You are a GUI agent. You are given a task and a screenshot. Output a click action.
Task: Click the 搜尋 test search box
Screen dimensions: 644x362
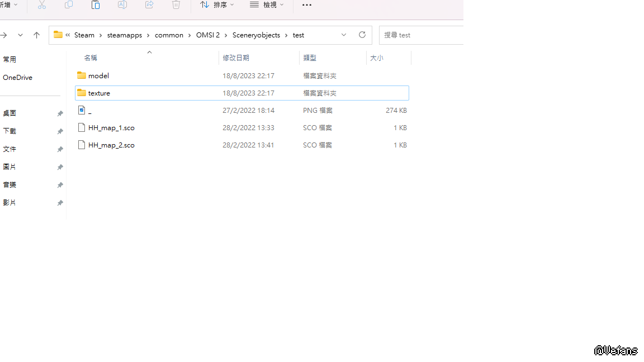(x=422, y=35)
